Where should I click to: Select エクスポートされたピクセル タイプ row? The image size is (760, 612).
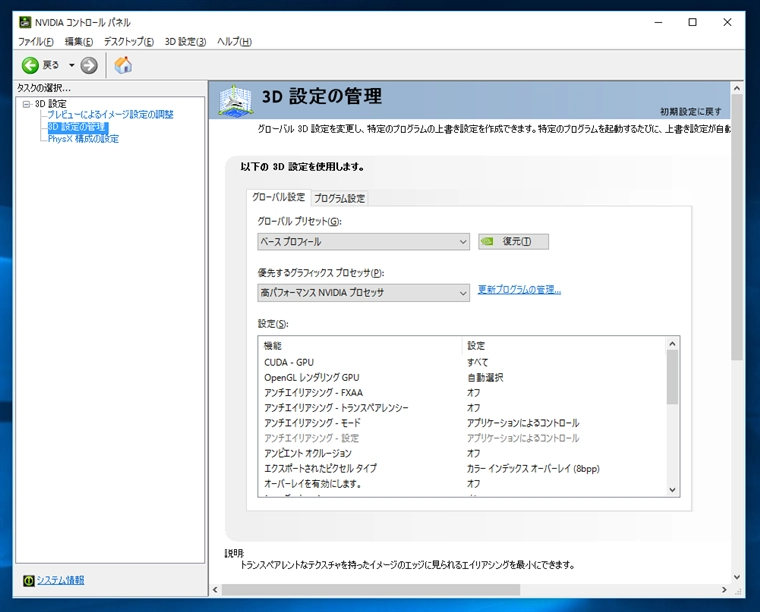(x=463, y=469)
